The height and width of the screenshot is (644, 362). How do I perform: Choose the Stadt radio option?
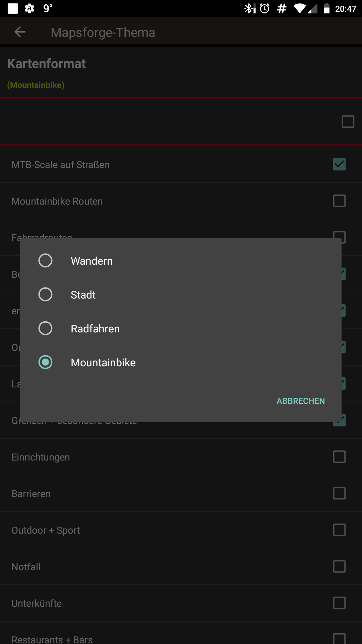coord(46,294)
